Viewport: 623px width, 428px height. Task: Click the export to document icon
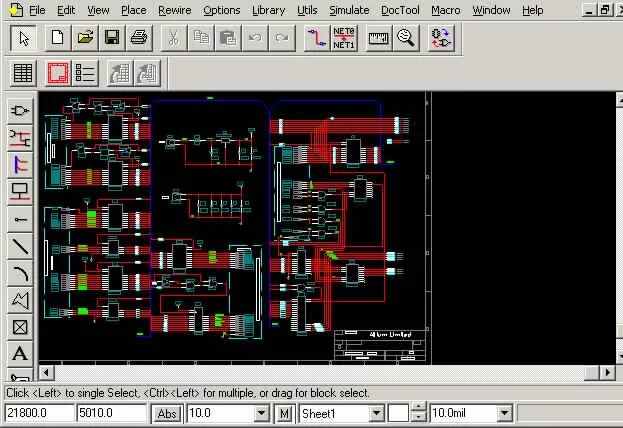(x=147, y=73)
